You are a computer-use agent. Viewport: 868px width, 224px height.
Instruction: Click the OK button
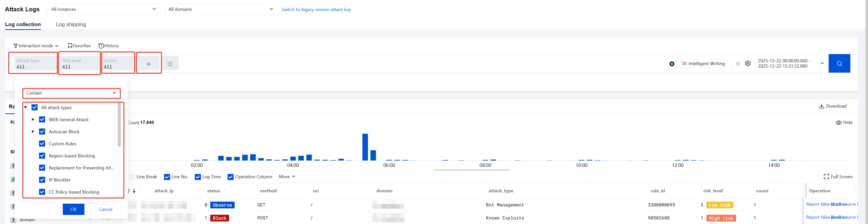point(73,209)
